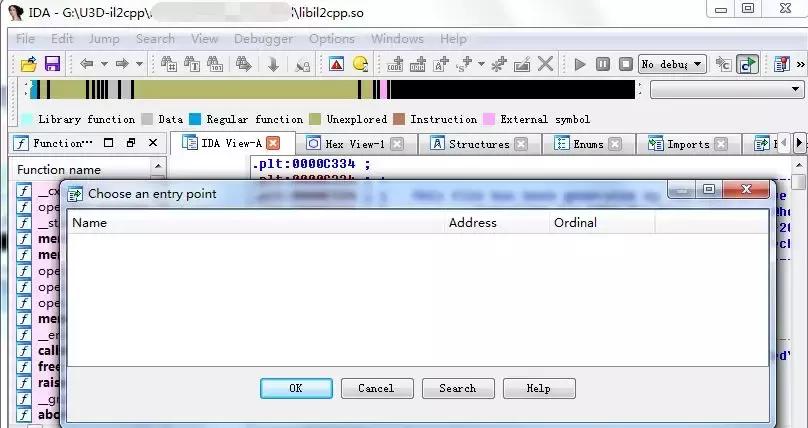Open the Edit menu

(62, 39)
